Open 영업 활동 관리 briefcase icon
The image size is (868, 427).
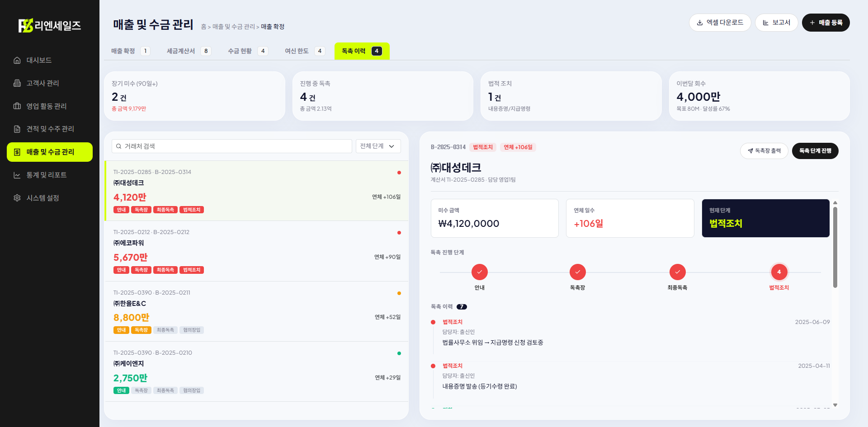pyautogui.click(x=17, y=106)
